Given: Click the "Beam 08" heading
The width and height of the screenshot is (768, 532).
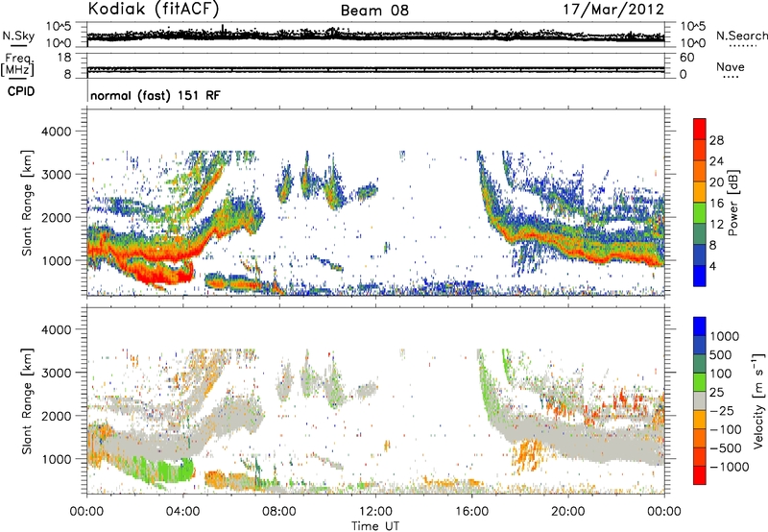Looking at the screenshot, I should pos(374,11).
